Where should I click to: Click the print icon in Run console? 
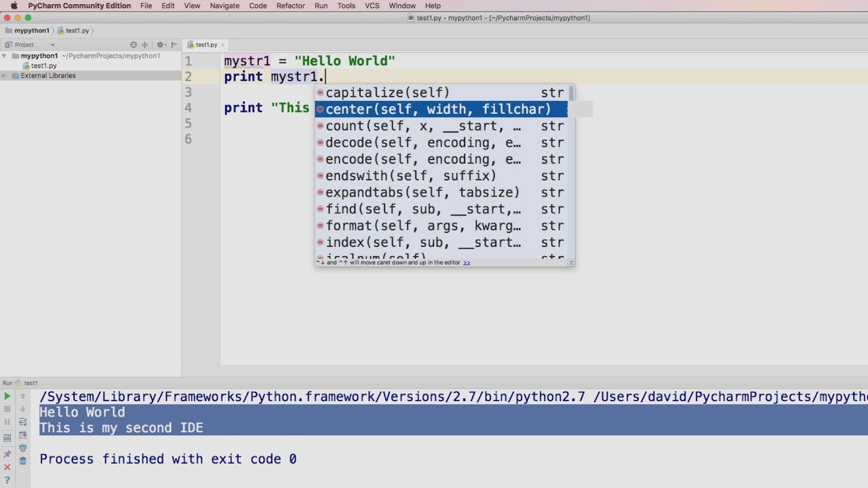(x=22, y=448)
